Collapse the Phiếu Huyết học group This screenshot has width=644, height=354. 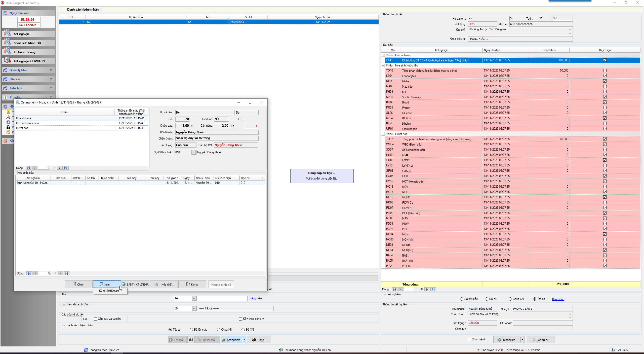(383, 134)
